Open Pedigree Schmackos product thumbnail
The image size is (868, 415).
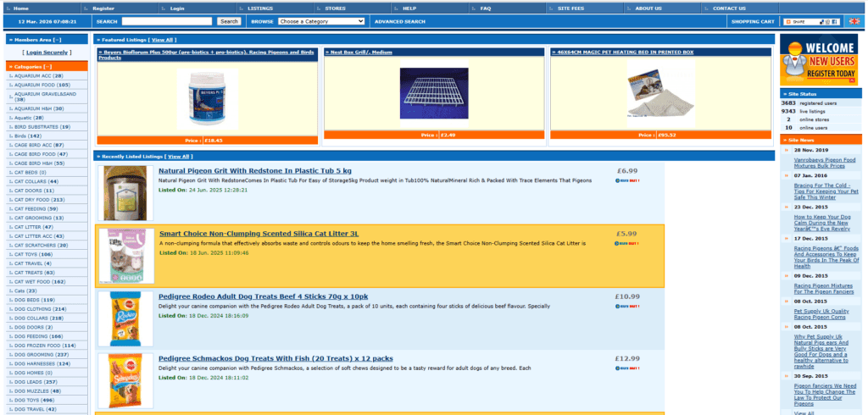click(125, 380)
